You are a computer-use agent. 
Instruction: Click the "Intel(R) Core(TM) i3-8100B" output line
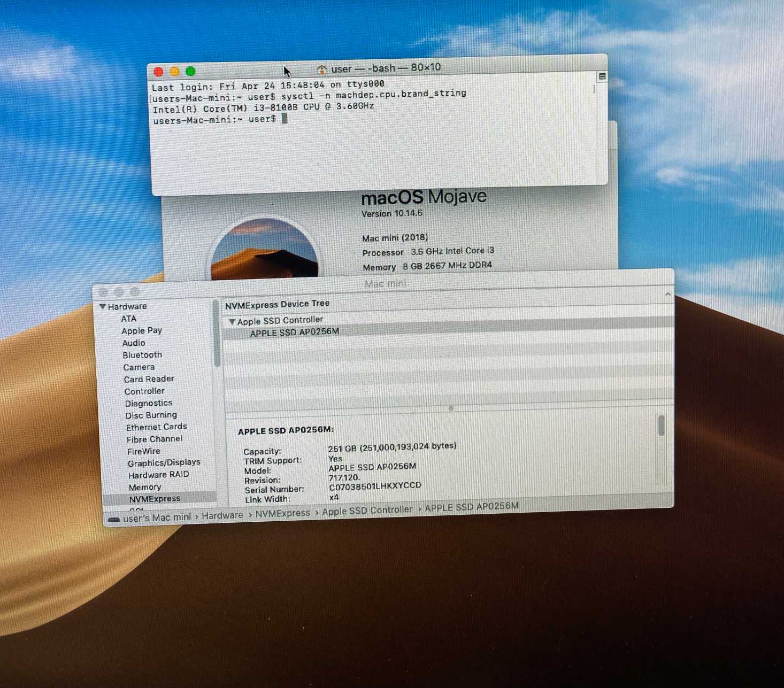263,108
